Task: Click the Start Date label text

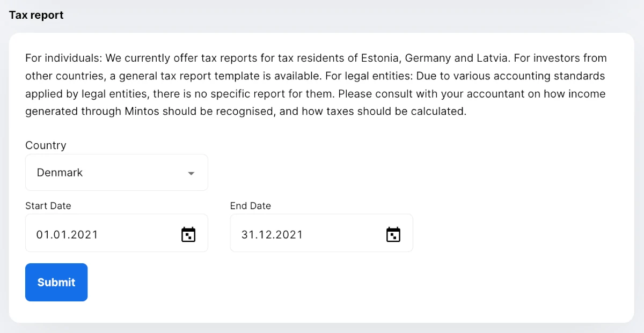Action: [48, 206]
